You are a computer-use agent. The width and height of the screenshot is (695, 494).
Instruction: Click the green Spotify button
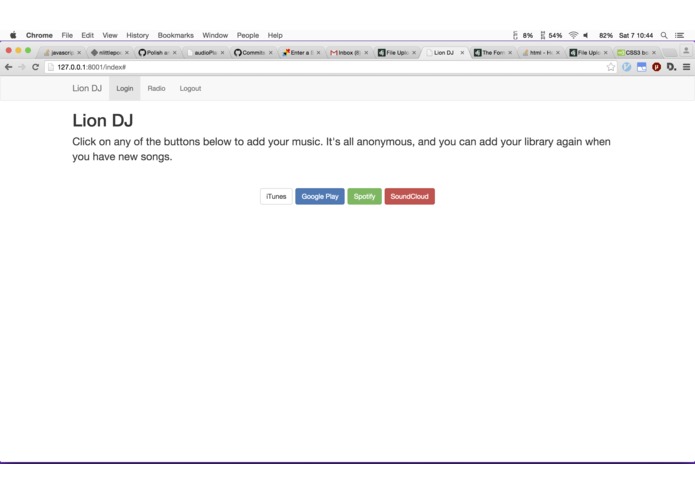pyautogui.click(x=364, y=196)
